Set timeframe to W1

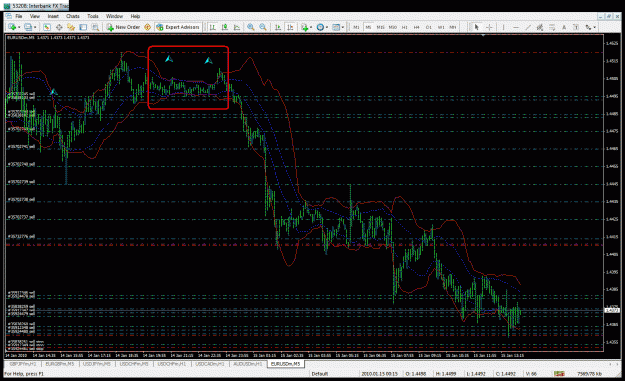441,27
